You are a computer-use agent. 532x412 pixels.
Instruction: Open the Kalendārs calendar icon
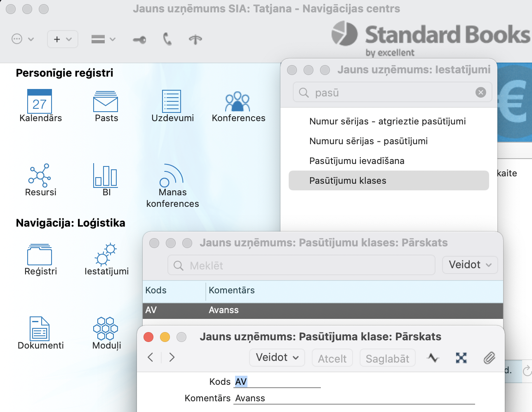40,101
